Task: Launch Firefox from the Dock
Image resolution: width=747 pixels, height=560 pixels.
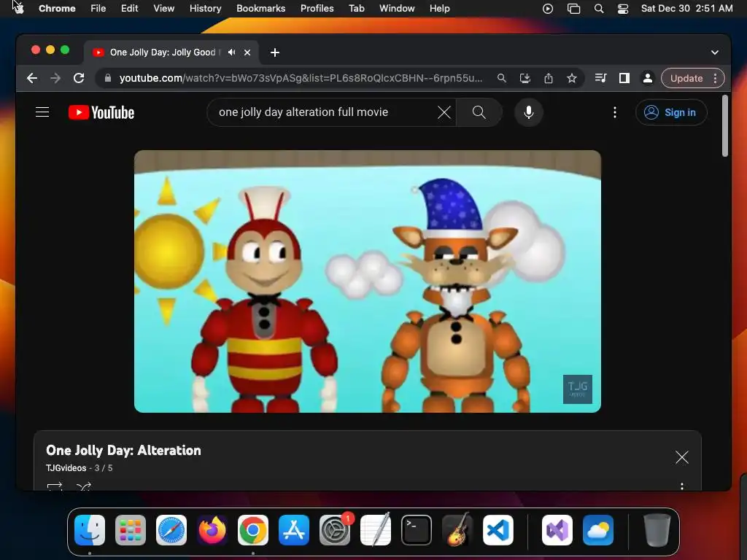Action: [212, 530]
